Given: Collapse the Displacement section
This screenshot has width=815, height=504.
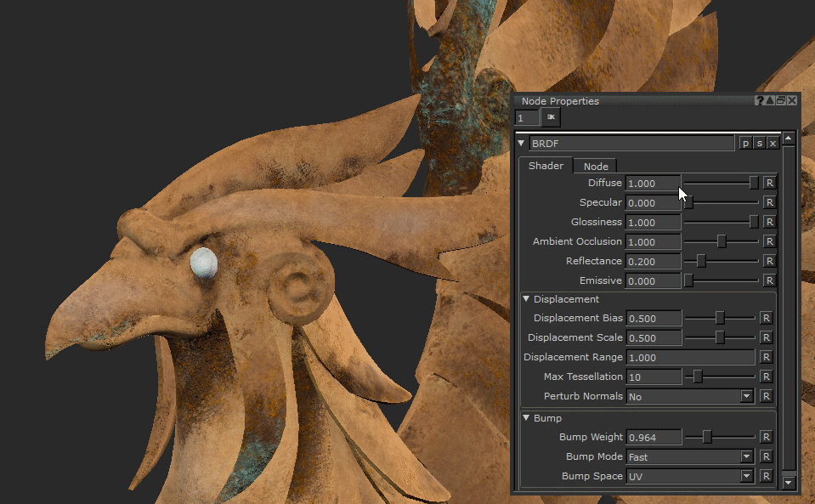Looking at the screenshot, I should pos(526,299).
